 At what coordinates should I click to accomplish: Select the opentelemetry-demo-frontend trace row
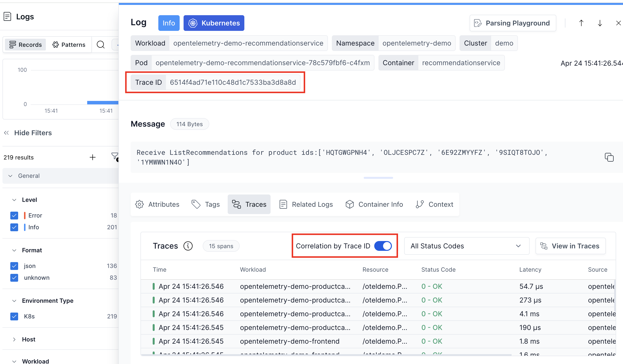point(289,341)
